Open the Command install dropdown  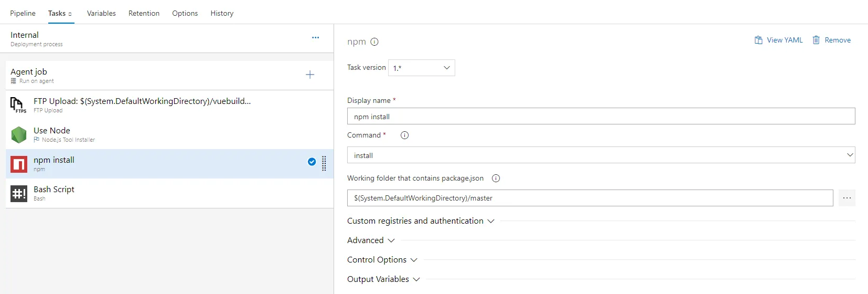coord(601,155)
